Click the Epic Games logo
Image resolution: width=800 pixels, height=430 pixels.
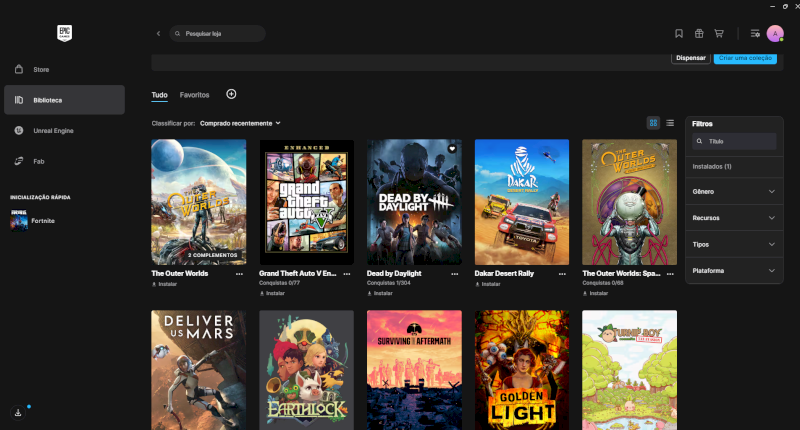(x=64, y=34)
